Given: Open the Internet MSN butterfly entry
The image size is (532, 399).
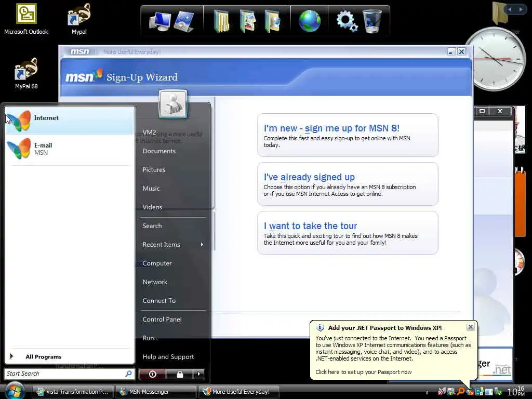Looking at the screenshot, I should click(x=70, y=121).
